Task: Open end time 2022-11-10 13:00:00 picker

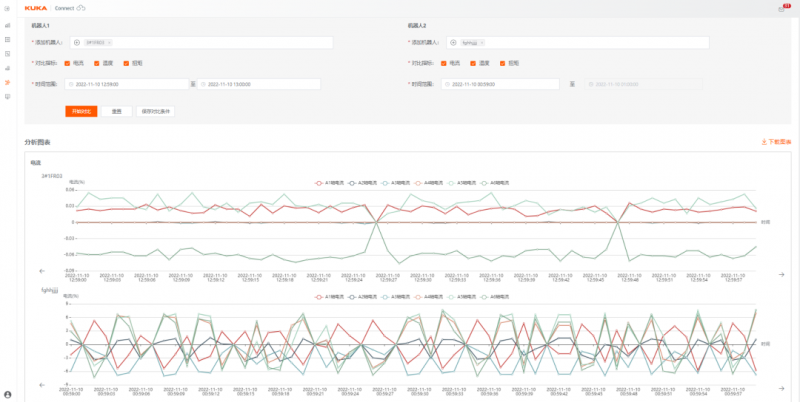Action: (259, 84)
